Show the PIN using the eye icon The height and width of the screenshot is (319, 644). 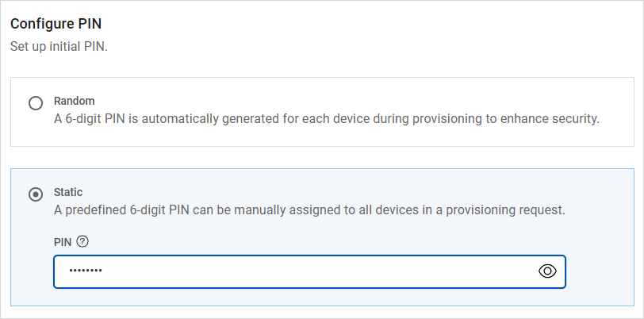coord(547,271)
